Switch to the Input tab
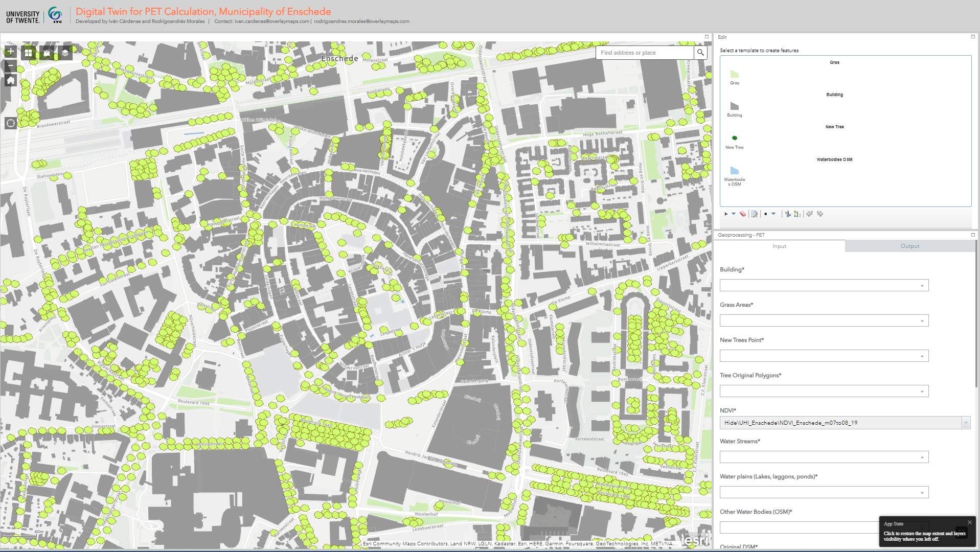This screenshot has height=552, width=980. (x=779, y=246)
